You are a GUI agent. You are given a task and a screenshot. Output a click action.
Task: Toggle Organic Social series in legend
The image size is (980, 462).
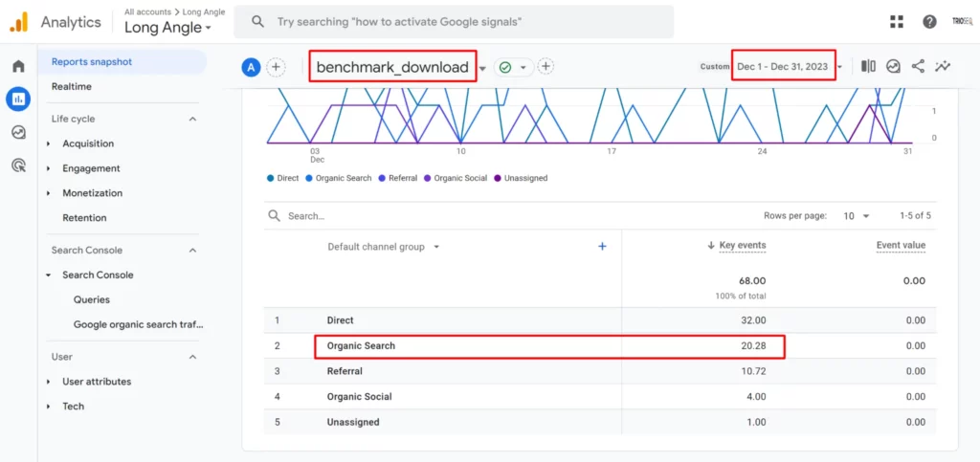coord(456,178)
